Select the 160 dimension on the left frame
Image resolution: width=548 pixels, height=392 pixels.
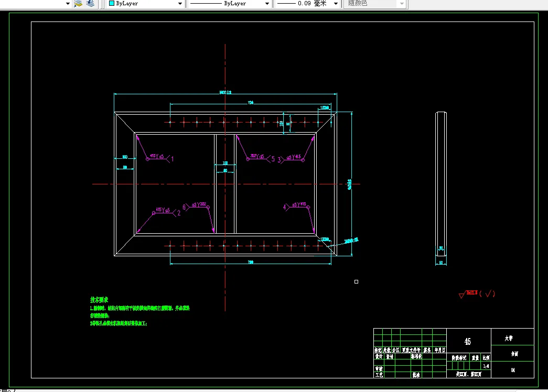(125, 157)
